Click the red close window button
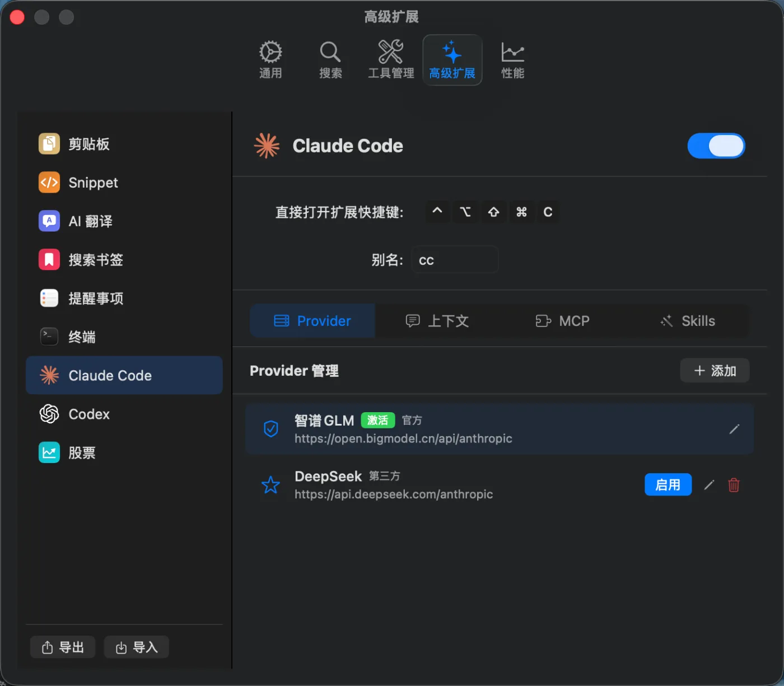Screen dimensions: 784x686 [17, 17]
